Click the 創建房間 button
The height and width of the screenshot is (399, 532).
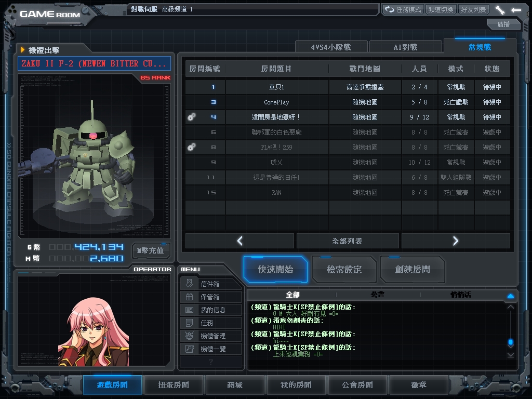point(413,270)
